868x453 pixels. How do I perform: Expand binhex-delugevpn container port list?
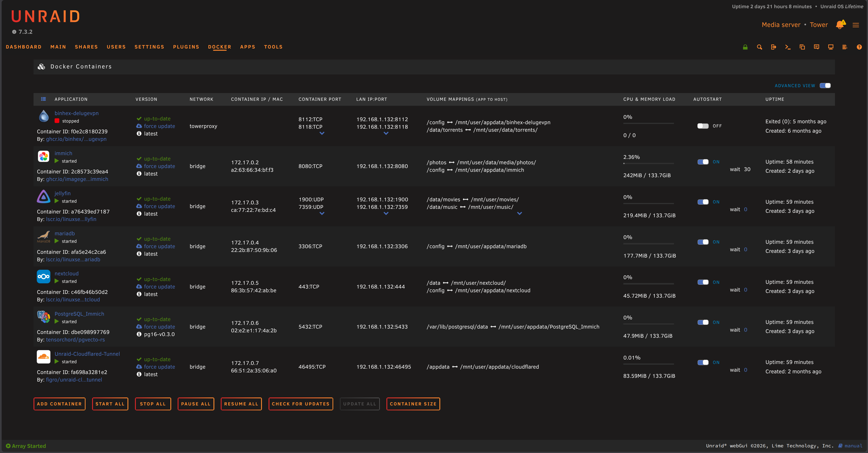[x=322, y=134]
